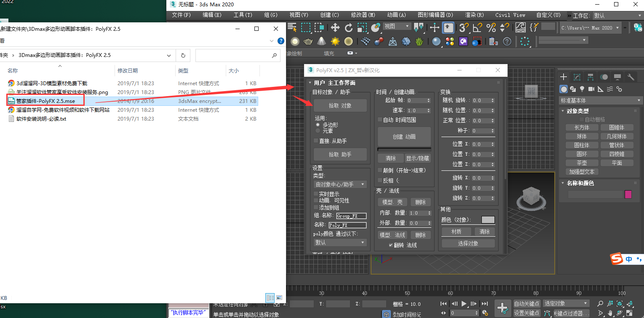
Task: Open the Motion panel tab icon
Action: pos(604,77)
